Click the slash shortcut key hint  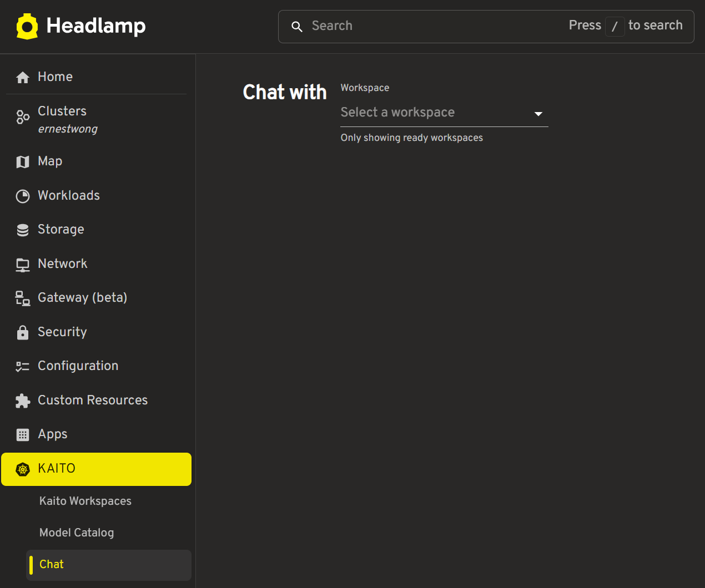[x=615, y=26]
